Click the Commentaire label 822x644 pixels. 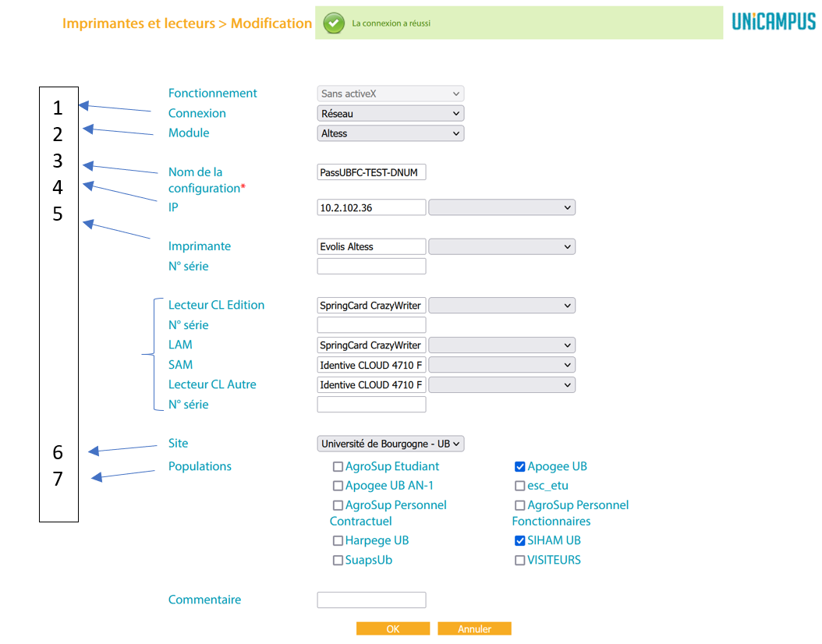point(204,600)
